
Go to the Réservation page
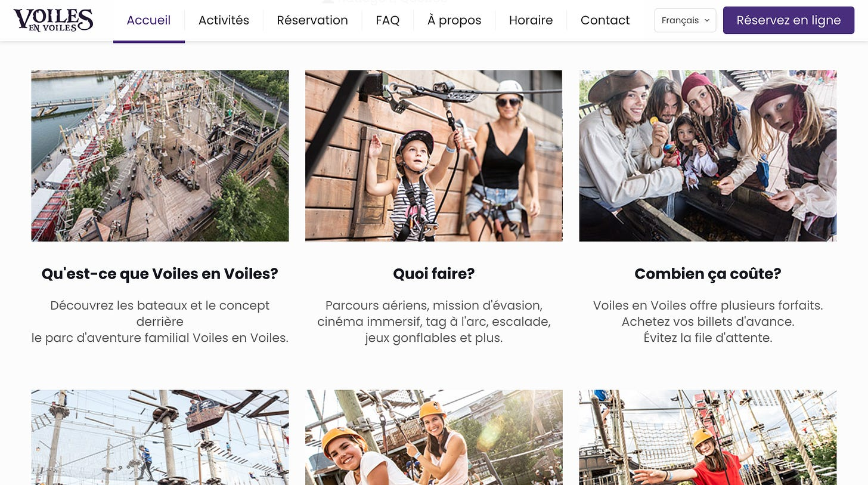tap(312, 20)
